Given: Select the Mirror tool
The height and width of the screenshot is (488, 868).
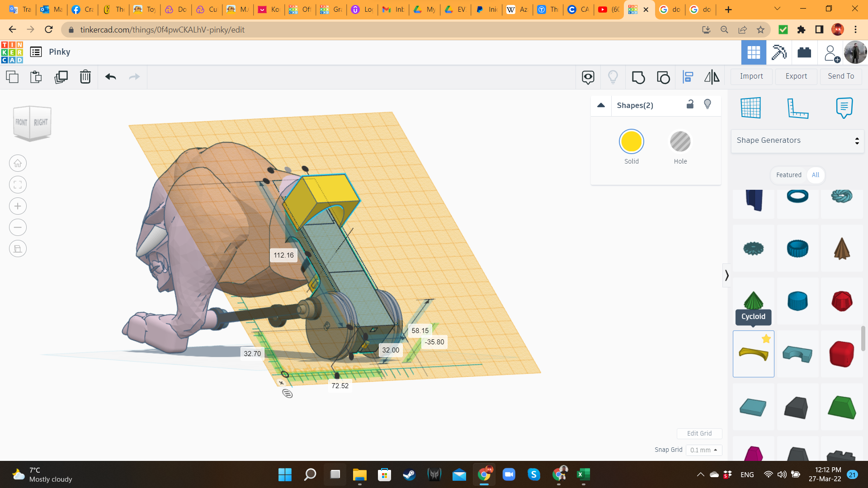Looking at the screenshot, I should click(712, 77).
